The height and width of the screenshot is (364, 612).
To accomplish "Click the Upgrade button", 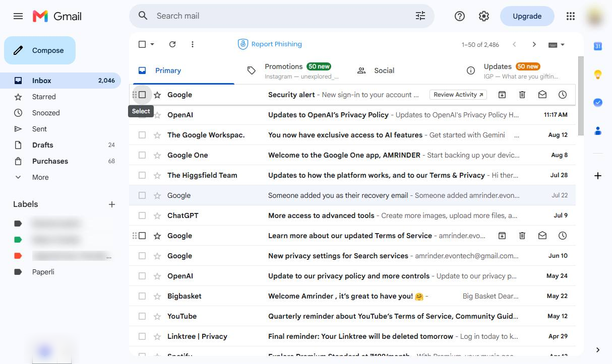I will click(527, 16).
